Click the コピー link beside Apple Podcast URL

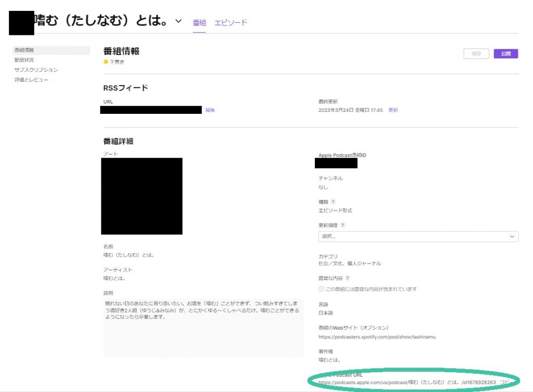(505, 383)
